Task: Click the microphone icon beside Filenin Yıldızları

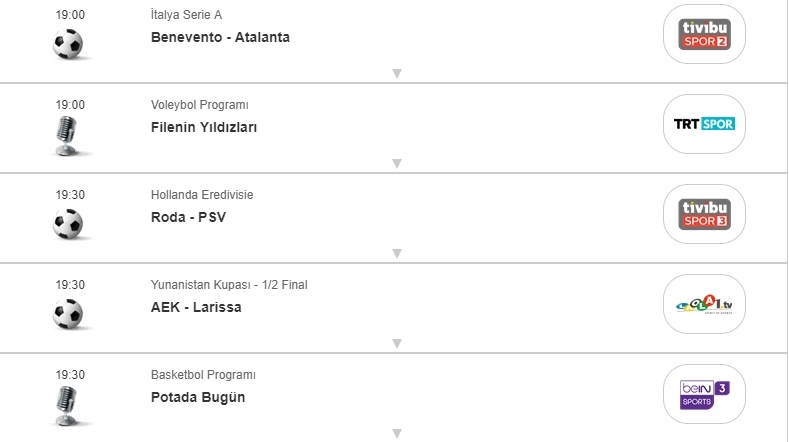Action: point(68,135)
